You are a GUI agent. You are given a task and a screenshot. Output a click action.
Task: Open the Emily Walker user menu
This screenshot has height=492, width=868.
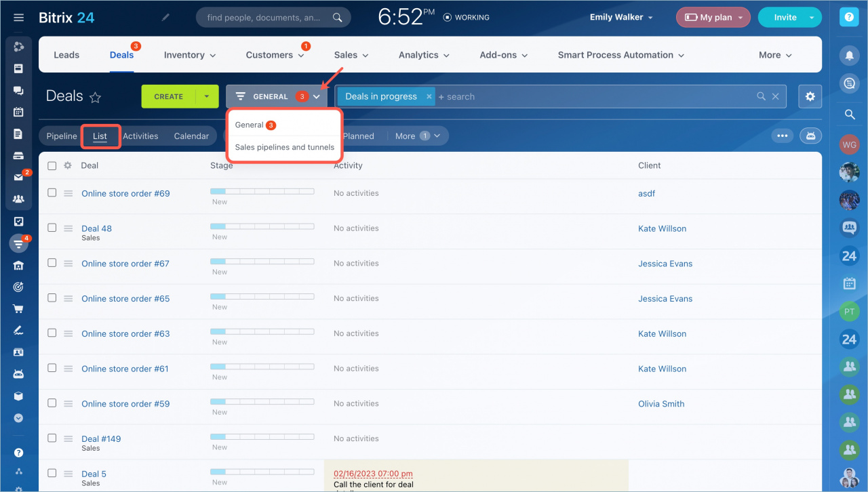(621, 18)
